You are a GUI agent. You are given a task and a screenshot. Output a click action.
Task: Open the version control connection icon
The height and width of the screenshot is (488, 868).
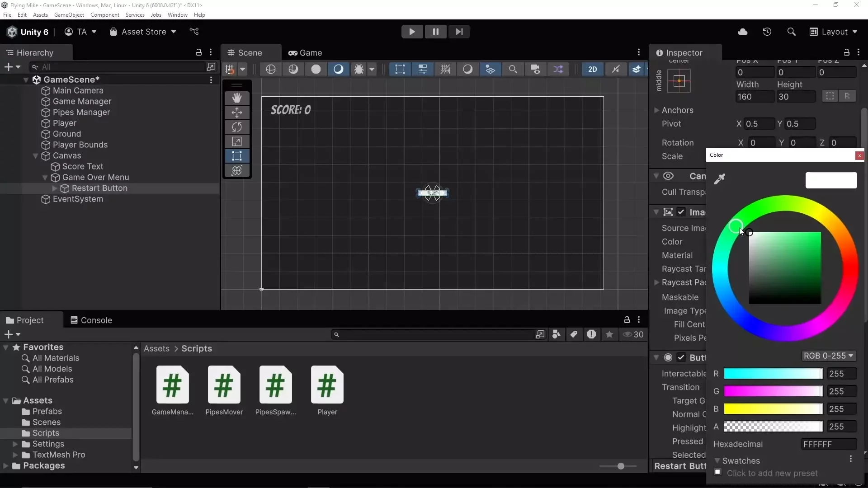194,32
